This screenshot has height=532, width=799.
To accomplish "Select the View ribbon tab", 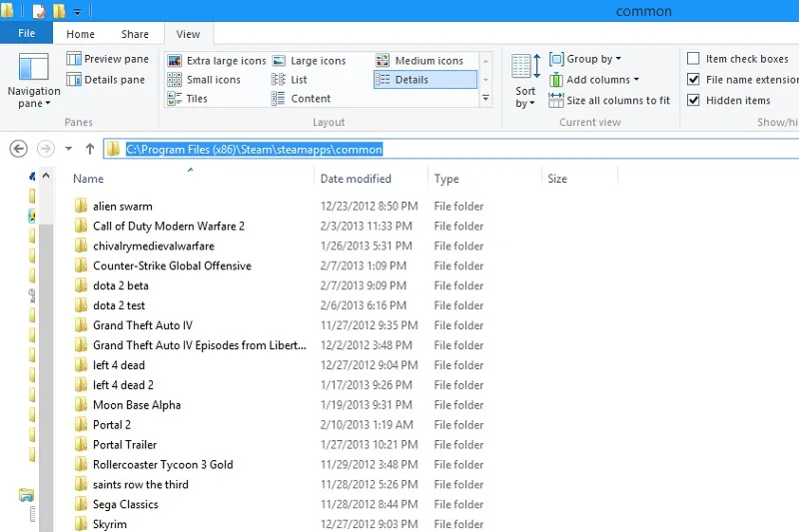I will click(188, 34).
